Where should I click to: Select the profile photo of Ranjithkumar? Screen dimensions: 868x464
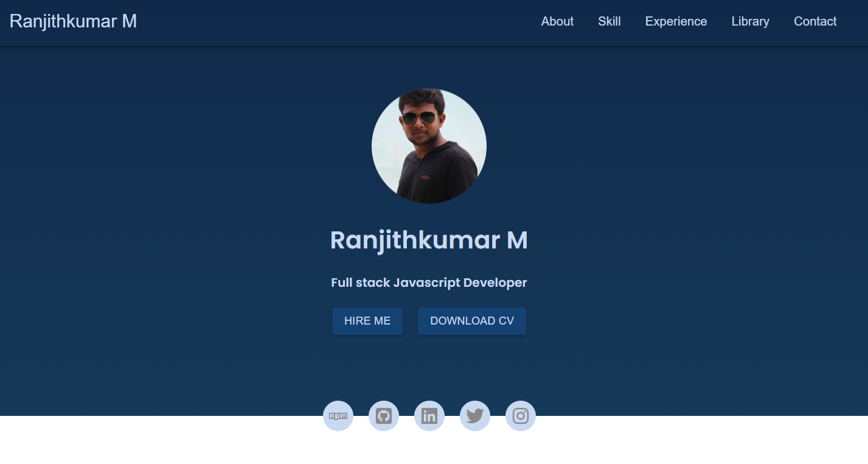[429, 146]
